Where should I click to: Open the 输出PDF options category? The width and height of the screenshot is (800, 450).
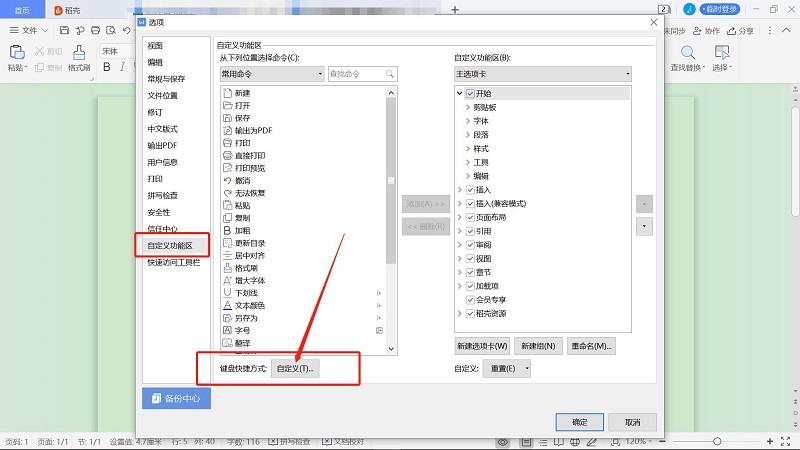pos(162,145)
